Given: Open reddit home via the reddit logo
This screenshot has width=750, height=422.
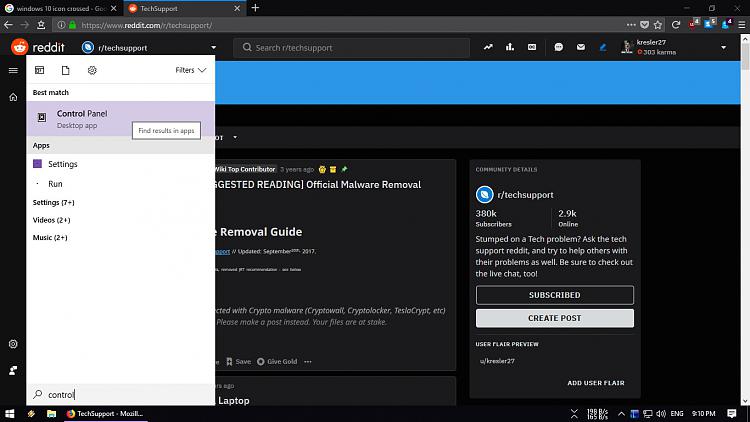Looking at the screenshot, I should click(37, 47).
